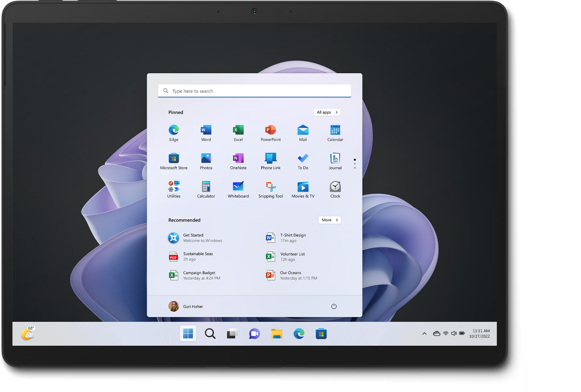
Task: Open Sustainable Seas PDF file
Action: click(197, 256)
